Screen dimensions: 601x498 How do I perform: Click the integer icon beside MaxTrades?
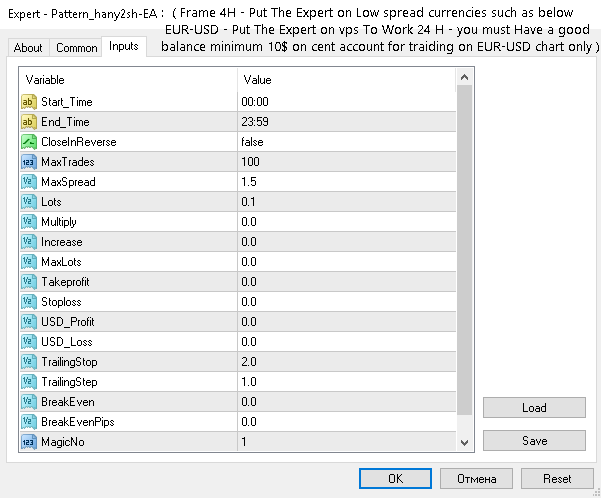(x=29, y=162)
